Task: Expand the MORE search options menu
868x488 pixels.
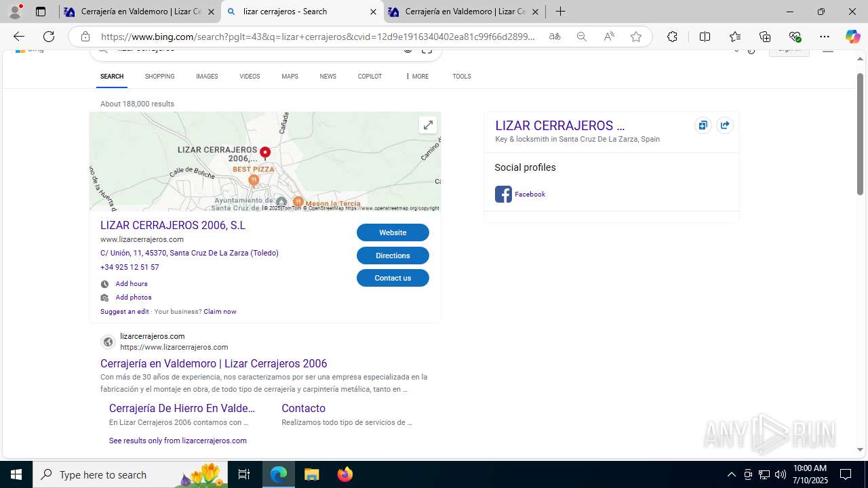Action: coord(416,77)
